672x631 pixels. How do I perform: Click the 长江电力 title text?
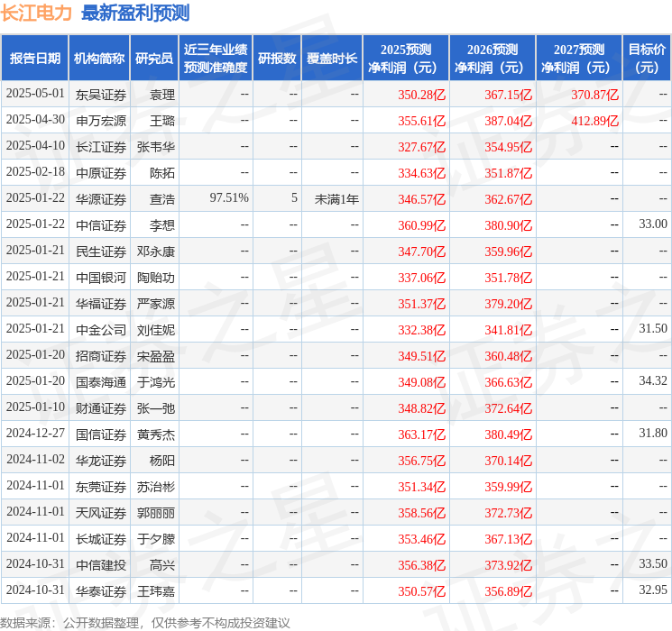(x=36, y=13)
